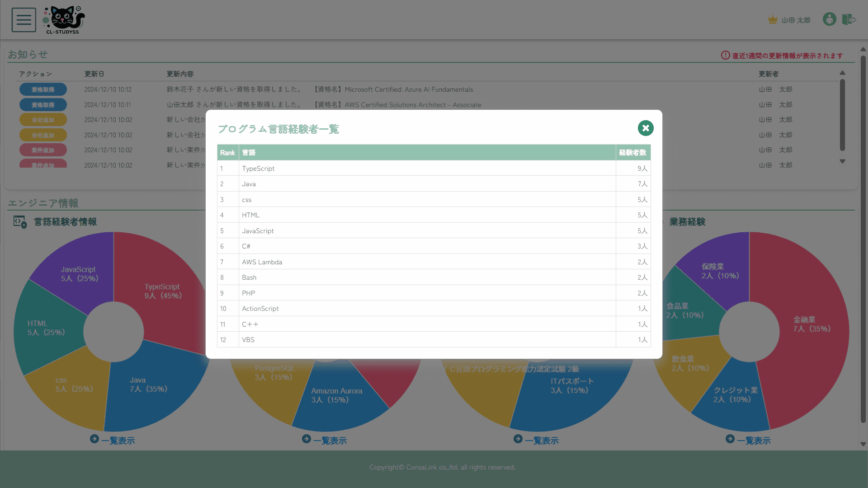Click the red warning info icon

[x=725, y=55]
